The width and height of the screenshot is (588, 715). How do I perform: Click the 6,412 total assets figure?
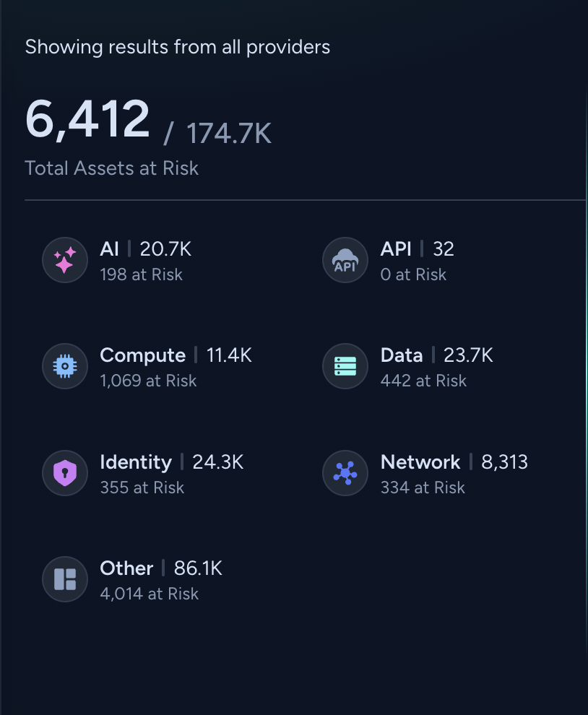pos(87,119)
